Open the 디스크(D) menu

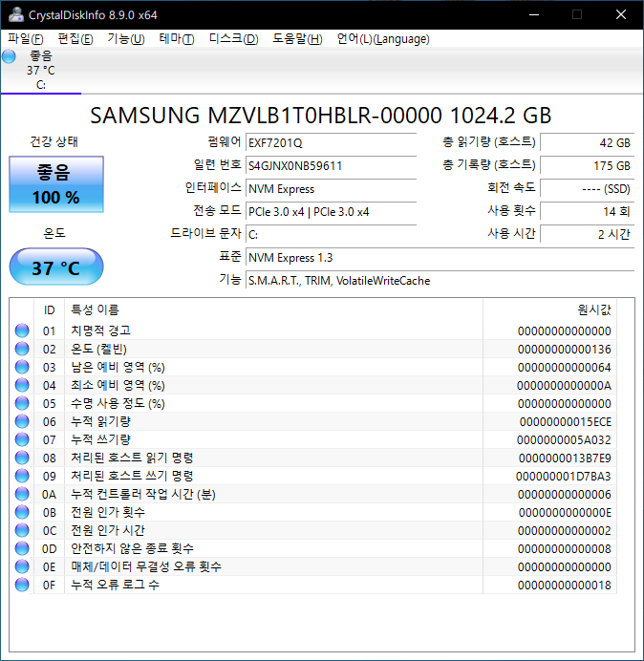[x=233, y=39]
